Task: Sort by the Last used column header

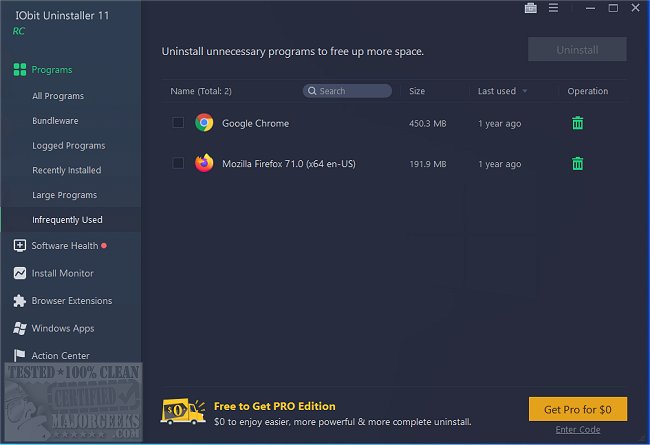Action: (x=497, y=91)
